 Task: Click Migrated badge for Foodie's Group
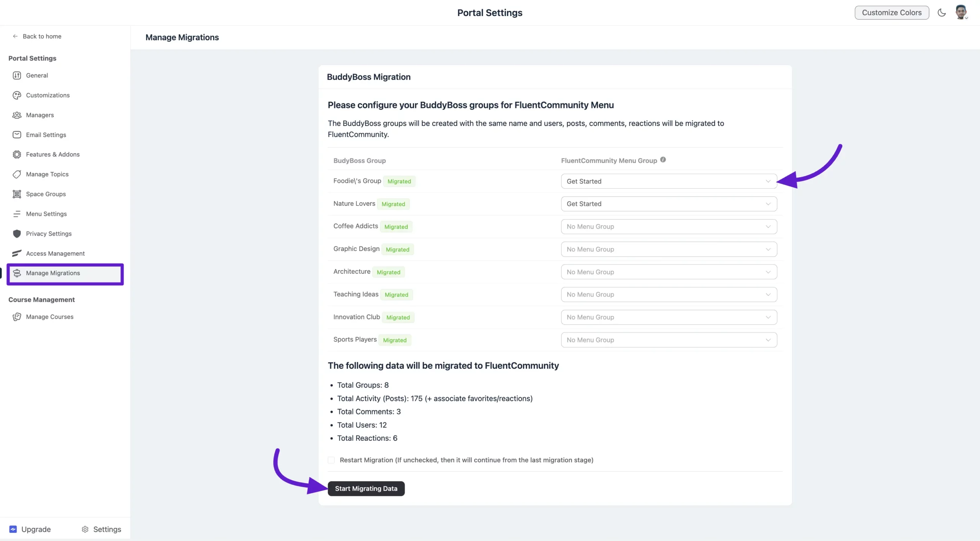point(399,181)
